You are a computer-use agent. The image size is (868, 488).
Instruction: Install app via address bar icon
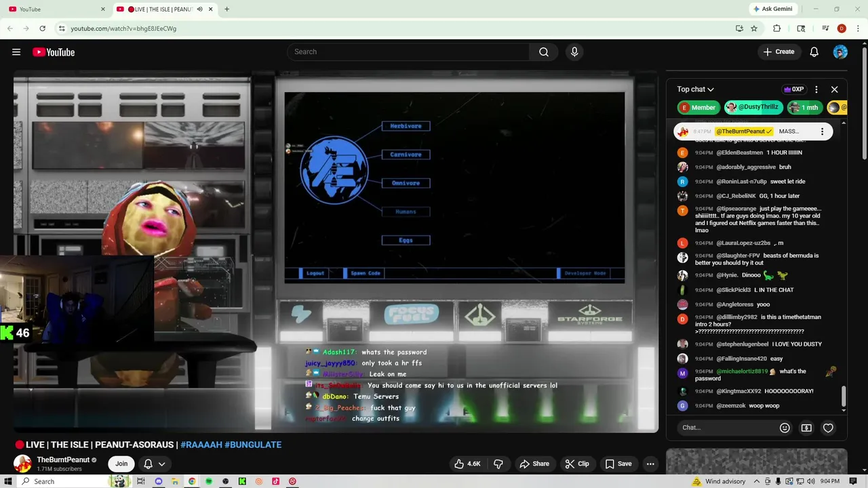[x=739, y=28]
